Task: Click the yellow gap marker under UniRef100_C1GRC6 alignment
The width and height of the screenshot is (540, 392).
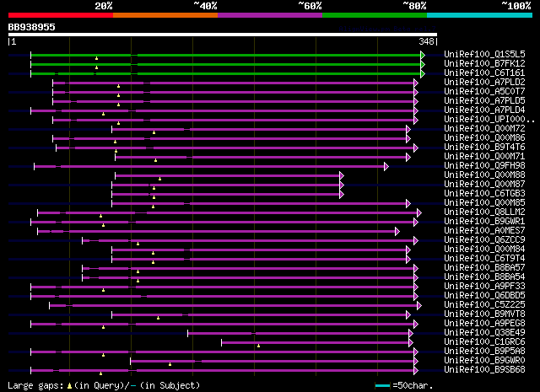Action: (259, 346)
